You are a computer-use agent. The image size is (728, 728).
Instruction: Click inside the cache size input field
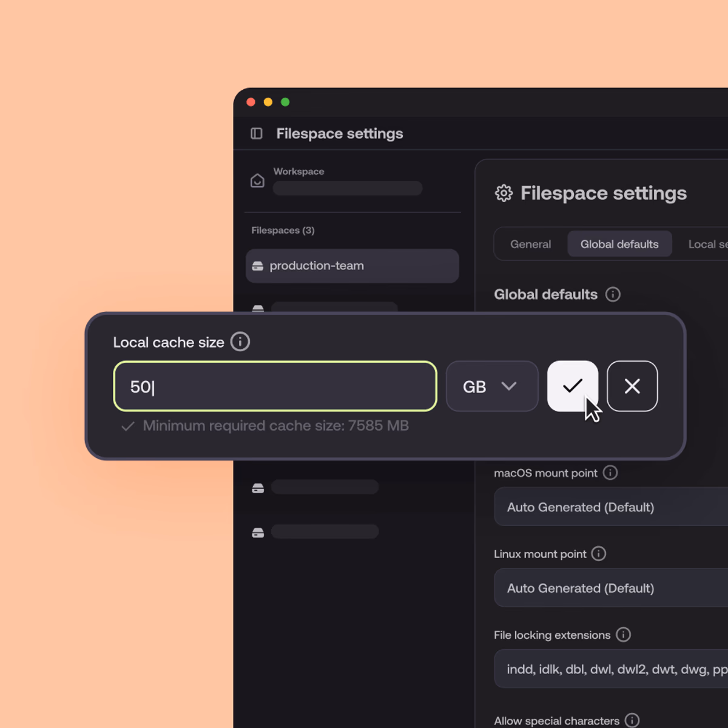275,386
